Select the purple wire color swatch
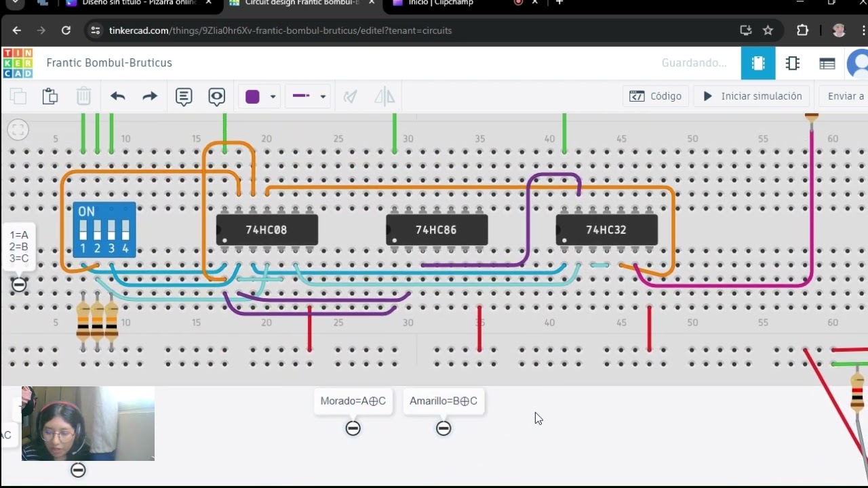This screenshot has height=488, width=868. pos(253,96)
